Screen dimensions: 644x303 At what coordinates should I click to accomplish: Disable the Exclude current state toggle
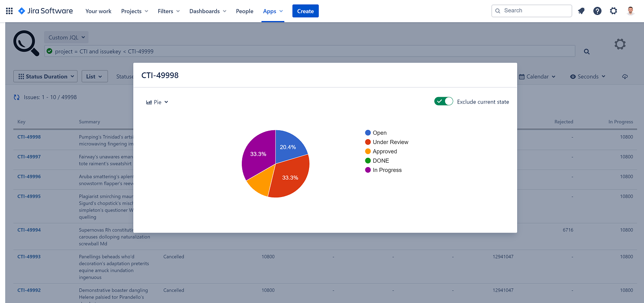pyautogui.click(x=444, y=102)
